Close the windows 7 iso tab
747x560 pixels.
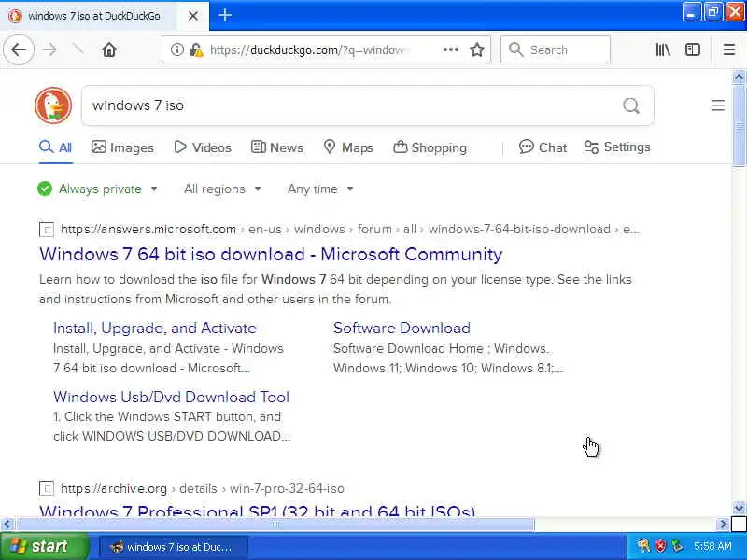tap(193, 16)
